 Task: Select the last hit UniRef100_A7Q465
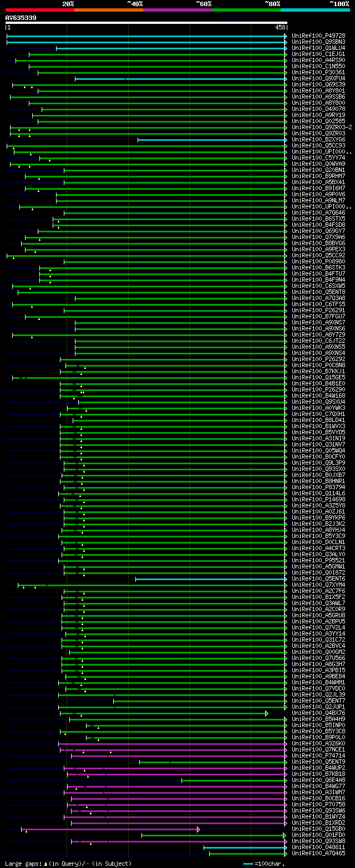[x=318, y=853]
